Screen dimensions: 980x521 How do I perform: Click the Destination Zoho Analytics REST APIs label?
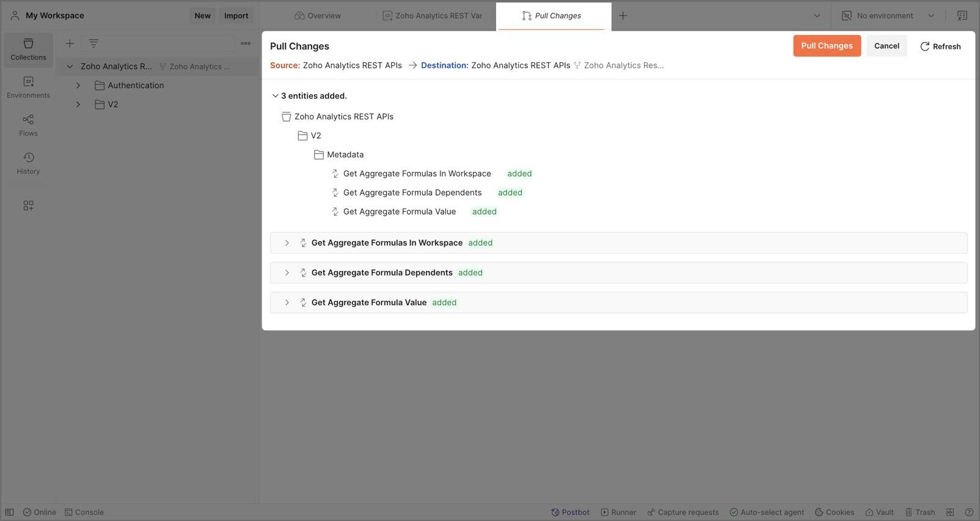521,65
